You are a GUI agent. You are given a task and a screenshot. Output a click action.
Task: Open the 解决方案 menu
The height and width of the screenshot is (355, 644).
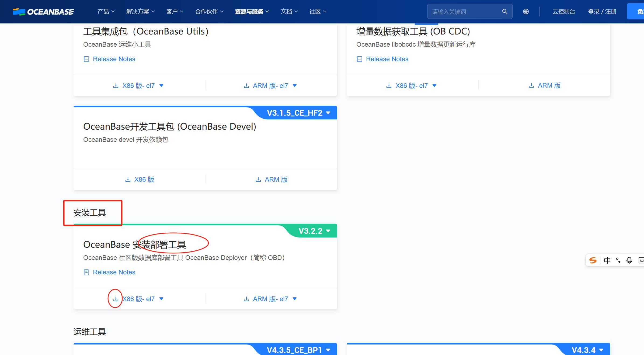(140, 12)
